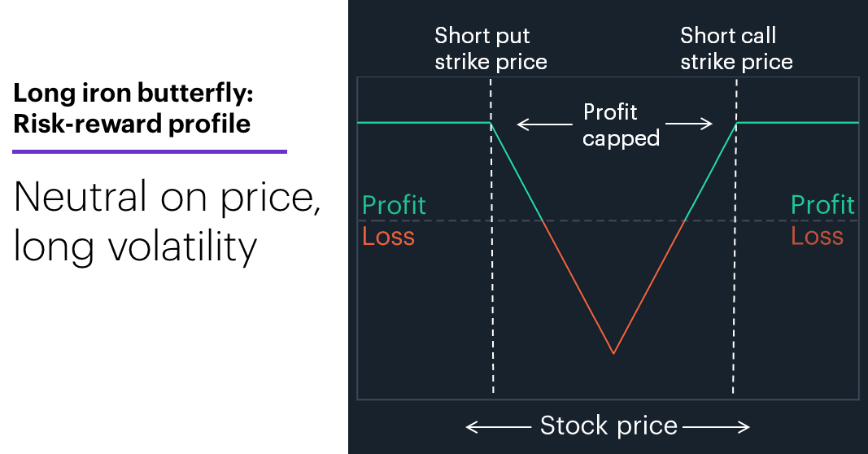Click the Short call strike price label
868x454 pixels.
[736, 49]
